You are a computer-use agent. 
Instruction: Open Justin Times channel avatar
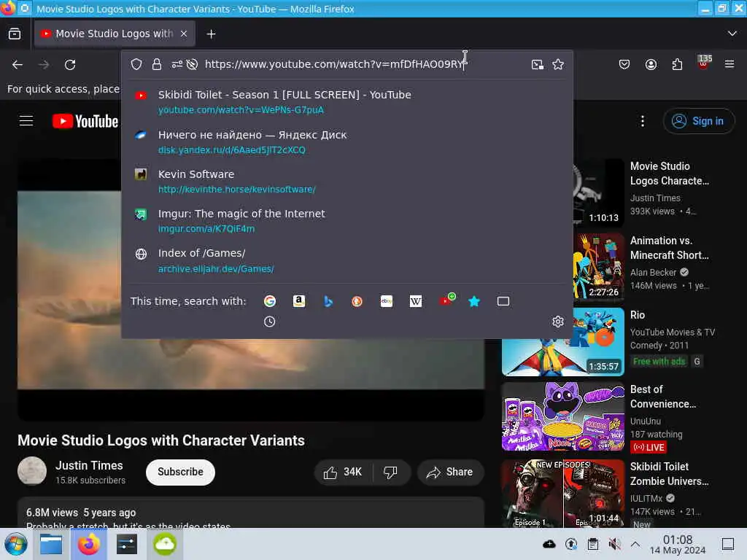tap(32, 471)
